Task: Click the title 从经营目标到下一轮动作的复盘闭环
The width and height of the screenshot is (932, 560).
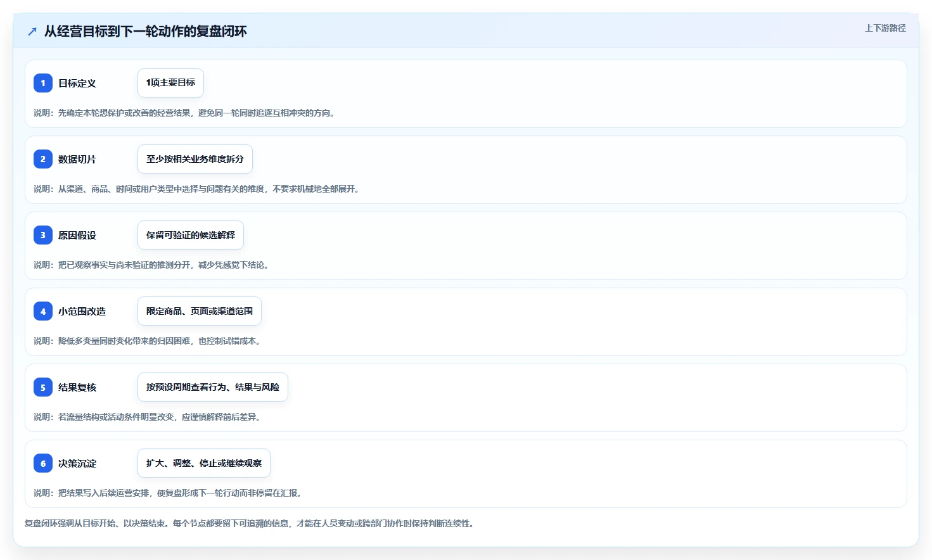Action: tap(146, 31)
